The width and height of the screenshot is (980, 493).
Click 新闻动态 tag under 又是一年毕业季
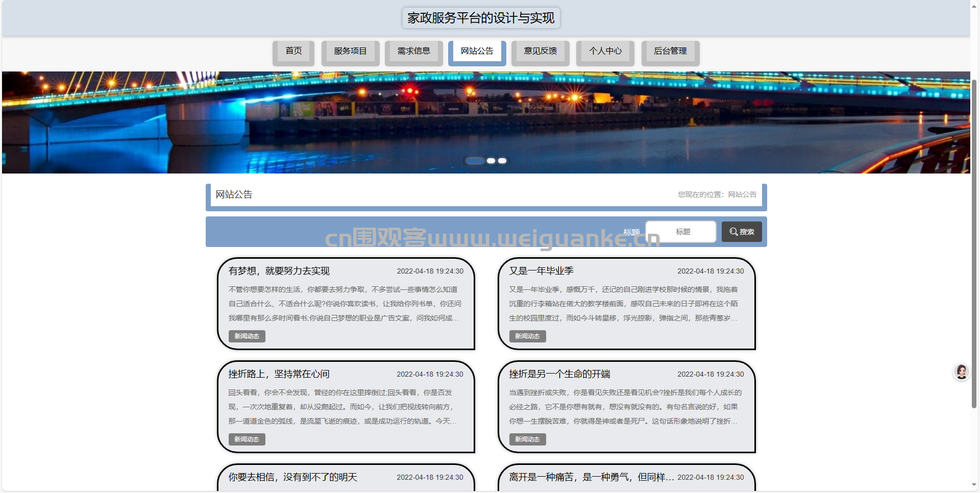click(527, 336)
